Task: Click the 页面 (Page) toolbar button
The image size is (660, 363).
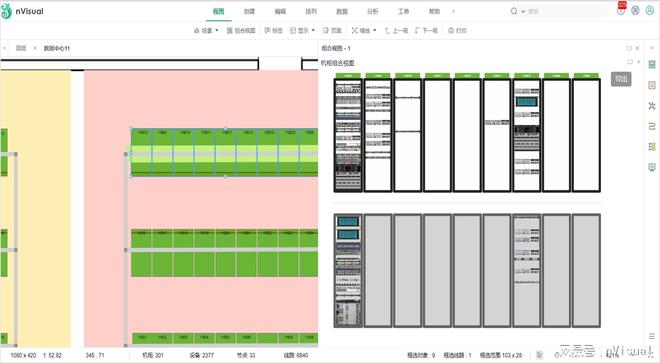Action: click(332, 30)
